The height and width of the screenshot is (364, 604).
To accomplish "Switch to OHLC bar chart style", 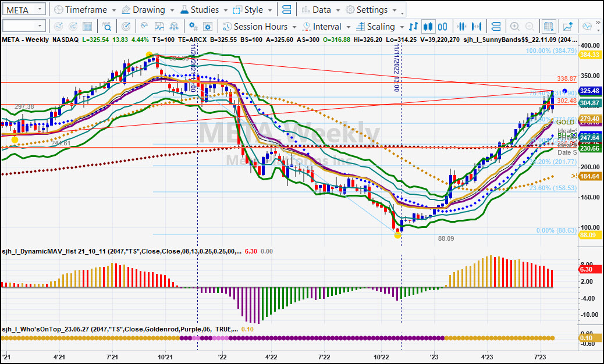I will coord(413,27).
